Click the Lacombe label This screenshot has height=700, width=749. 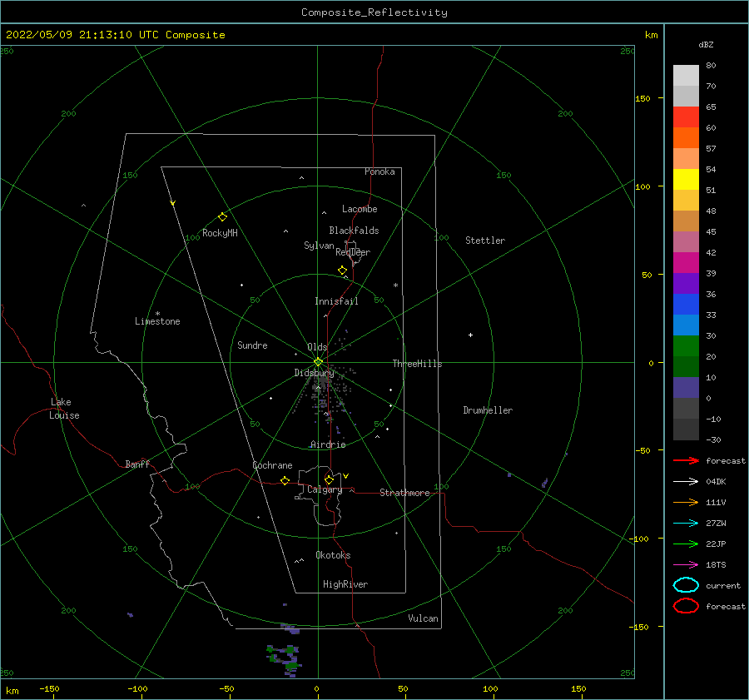tap(360, 209)
